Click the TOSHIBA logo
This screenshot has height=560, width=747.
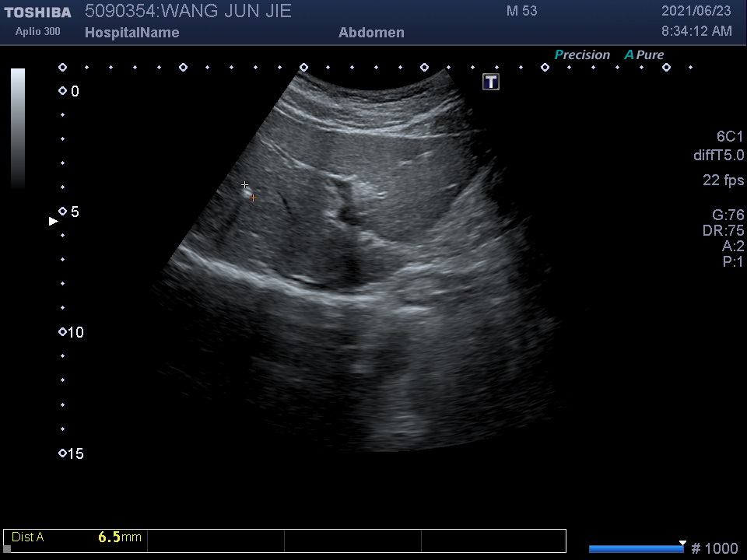[37, 12]
